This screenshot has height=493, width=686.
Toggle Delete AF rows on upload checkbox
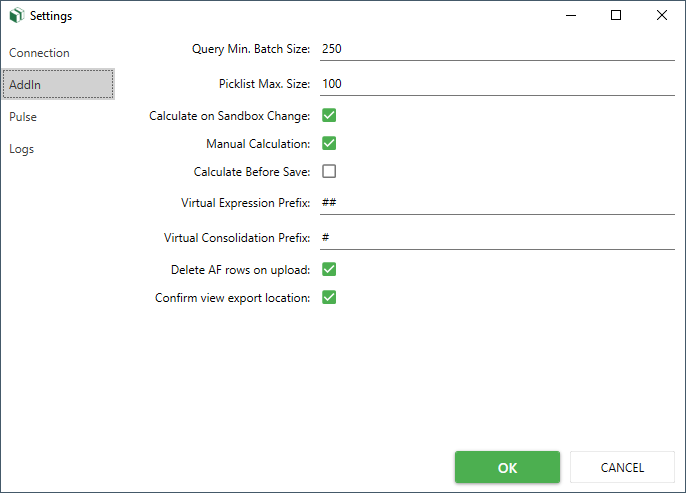click(329, 269)
